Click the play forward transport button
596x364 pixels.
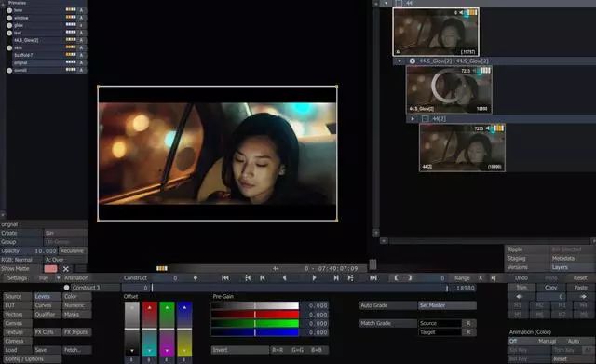tap(314, 278)
